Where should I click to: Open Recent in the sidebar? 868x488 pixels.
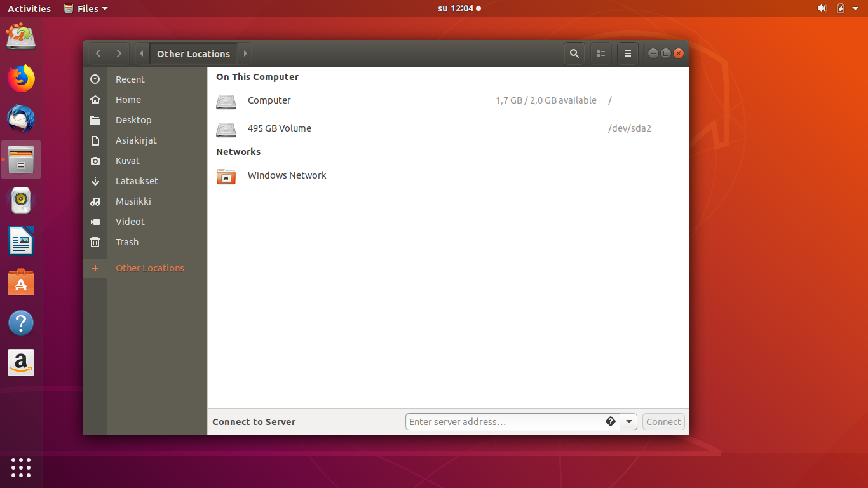pos(130,79)
